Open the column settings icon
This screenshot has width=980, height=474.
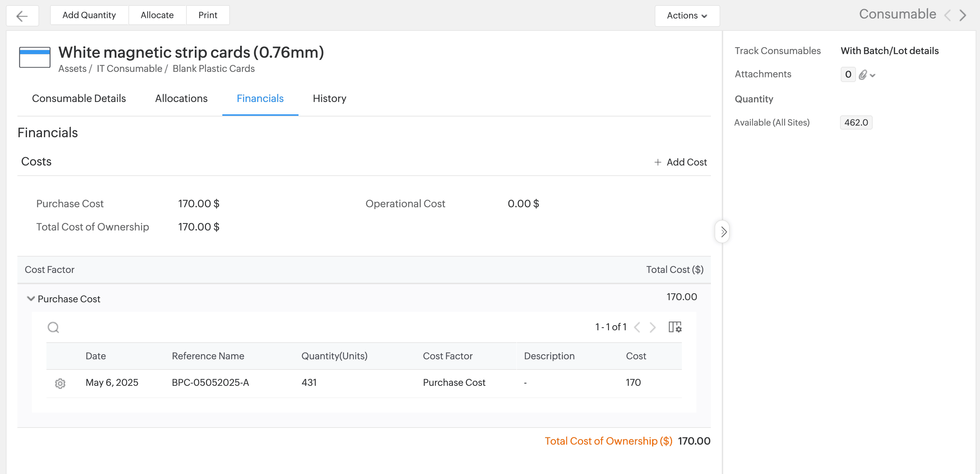(x=675, y=327)
